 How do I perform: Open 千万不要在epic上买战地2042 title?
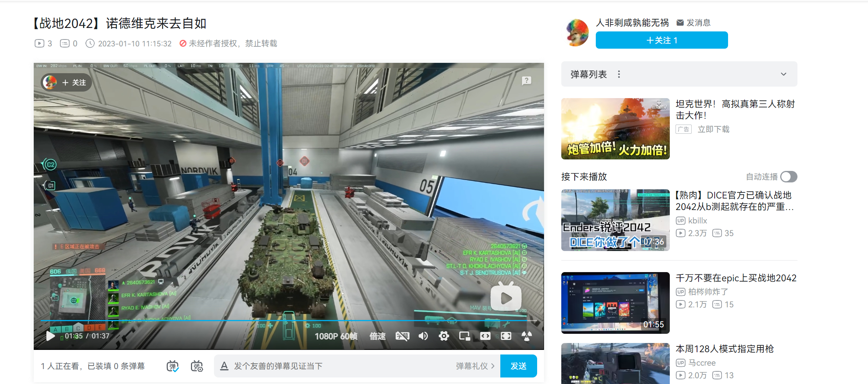pos(736,278)
